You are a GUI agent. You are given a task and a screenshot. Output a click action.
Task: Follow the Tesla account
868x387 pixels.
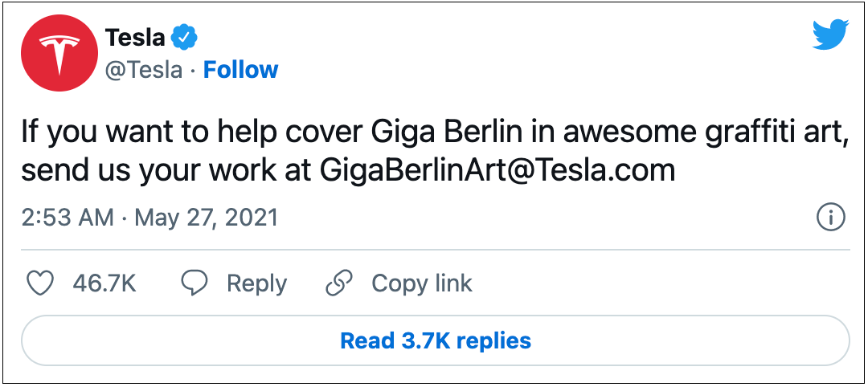pos(240,70)
